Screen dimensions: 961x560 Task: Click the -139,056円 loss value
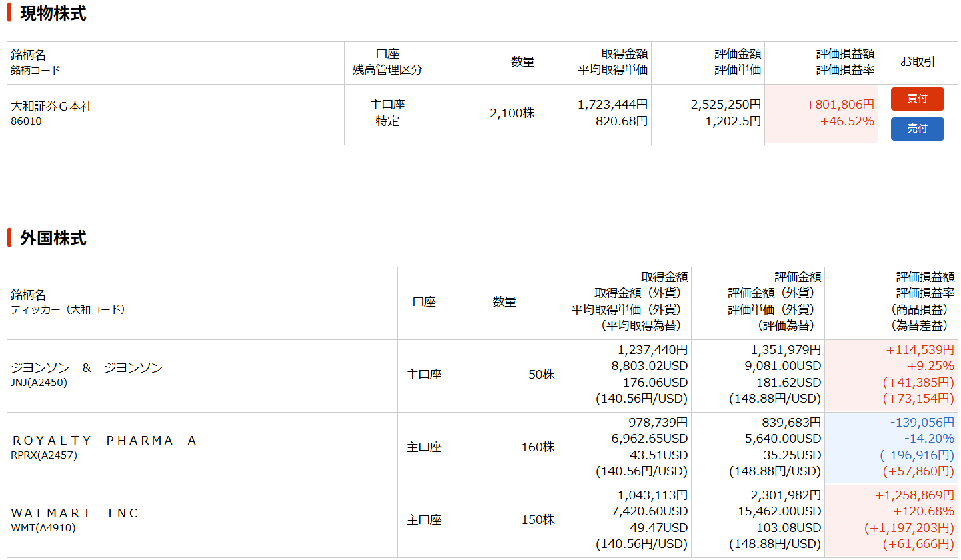(922, 423)
